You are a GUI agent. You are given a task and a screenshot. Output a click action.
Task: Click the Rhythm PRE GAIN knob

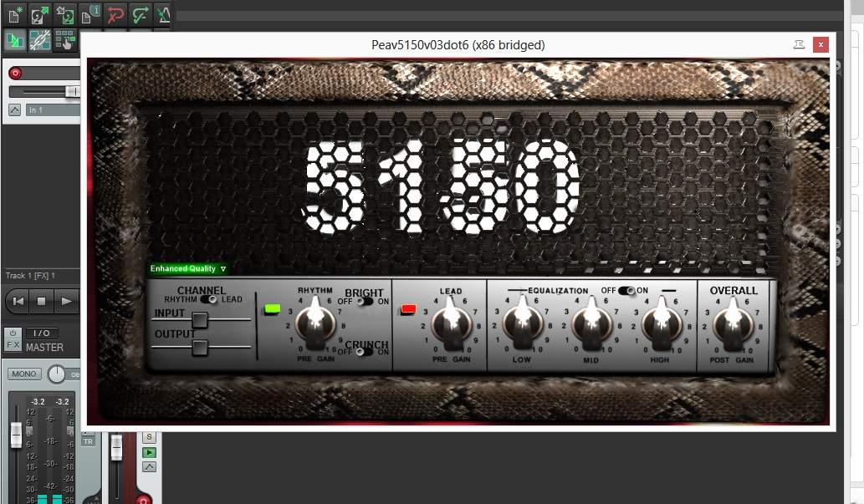point(315,324)
